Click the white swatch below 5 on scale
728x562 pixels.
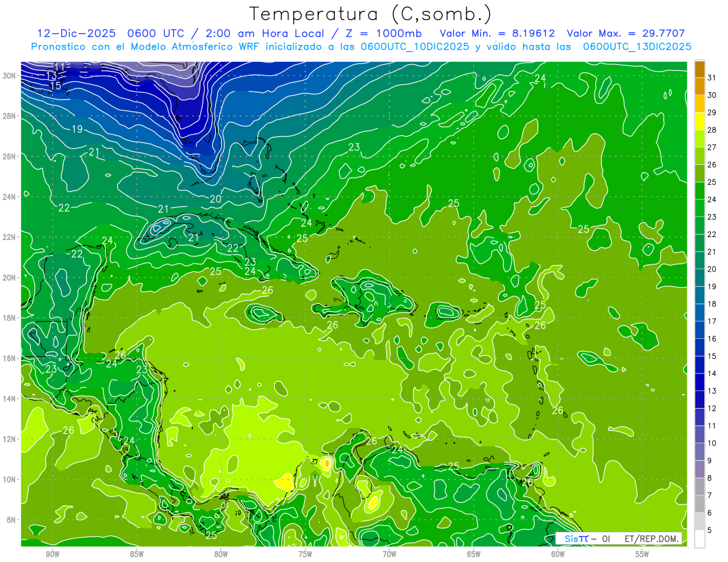tap(699, 538)
